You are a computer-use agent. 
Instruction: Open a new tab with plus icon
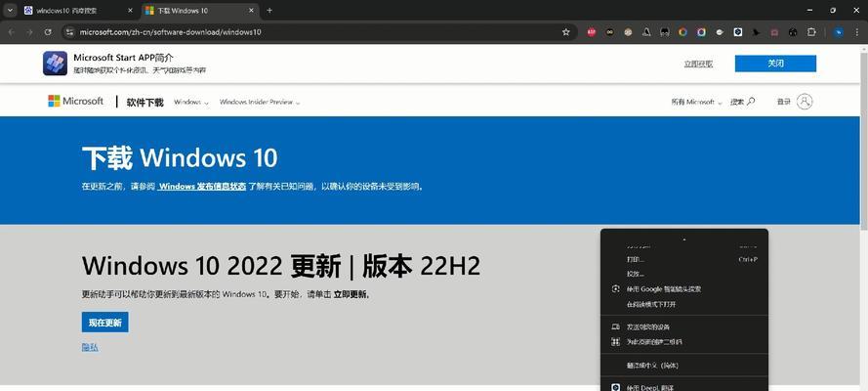[269, 10]
